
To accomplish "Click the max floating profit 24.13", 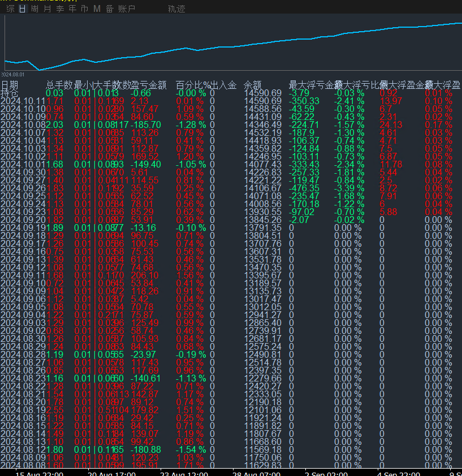I will click(391, 125).
